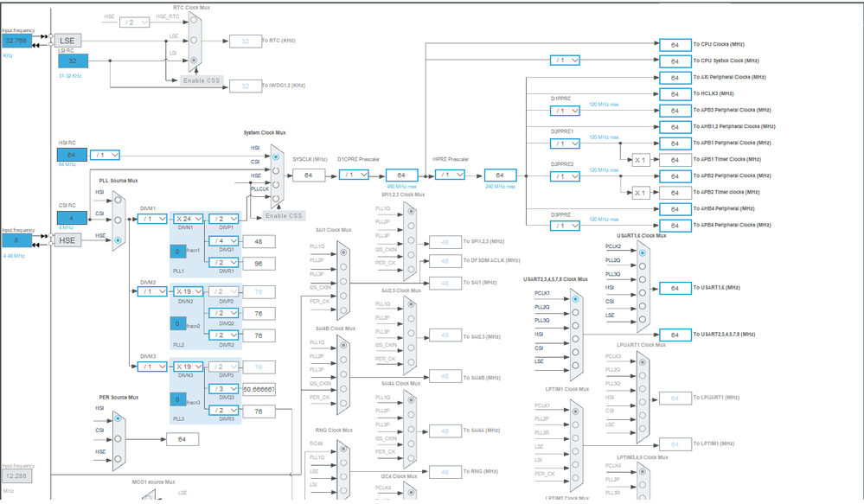The image size is (864, 504).
Task: Select LSE in RTC Clock Mux
Action: pos(194,40)
